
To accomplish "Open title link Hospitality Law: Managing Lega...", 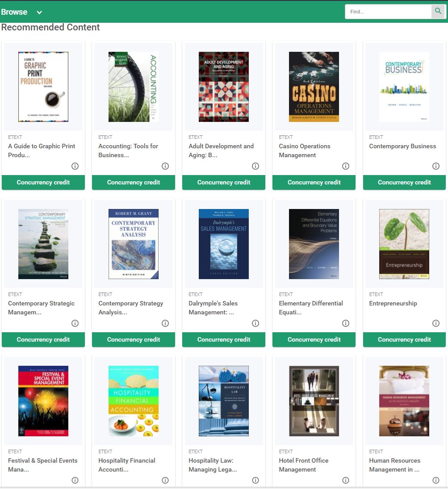I will pos(213,465).
